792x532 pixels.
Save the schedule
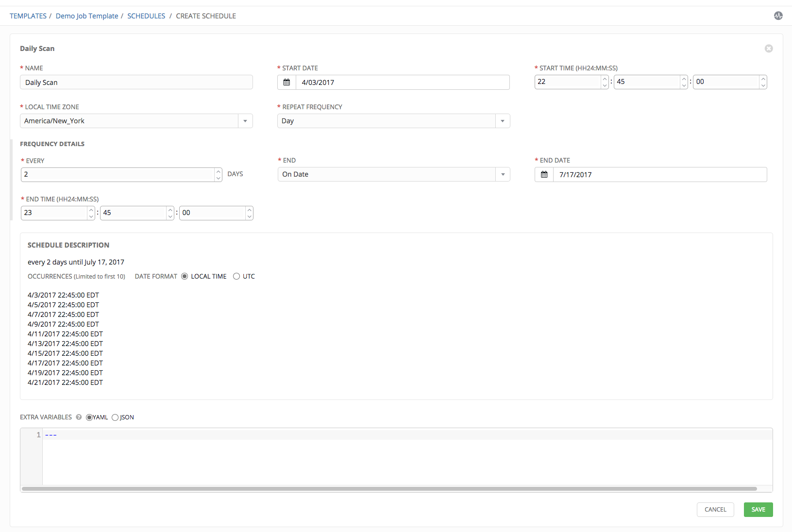tap(758, 510)
